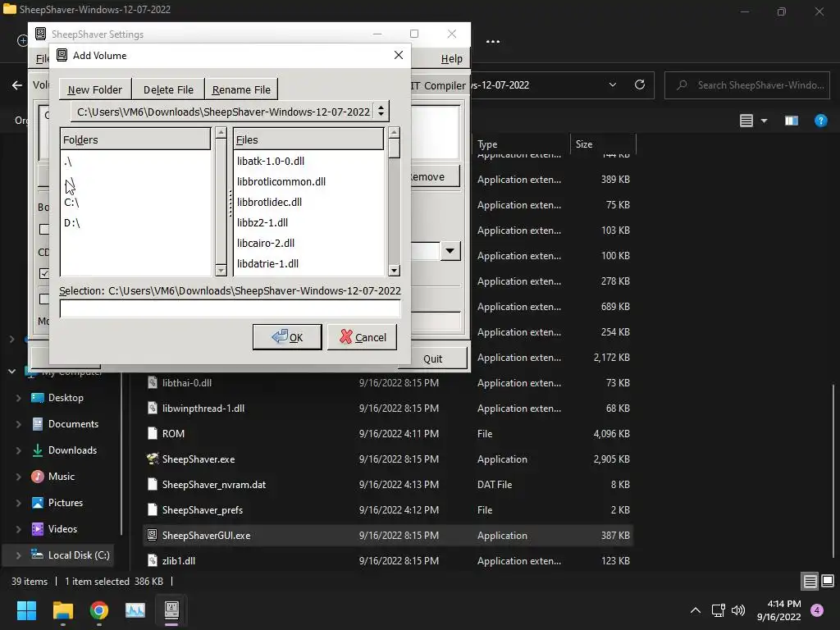Click Files list scroll up arrow
The height and width of the screenshot is (630, 840).
pyautogui.click(x=395, y=132)
